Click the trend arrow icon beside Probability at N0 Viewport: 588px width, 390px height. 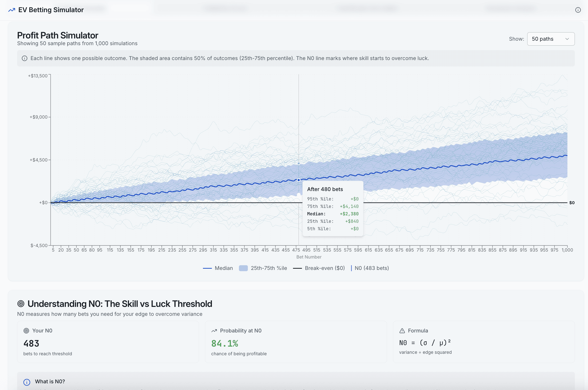point(214,330)
